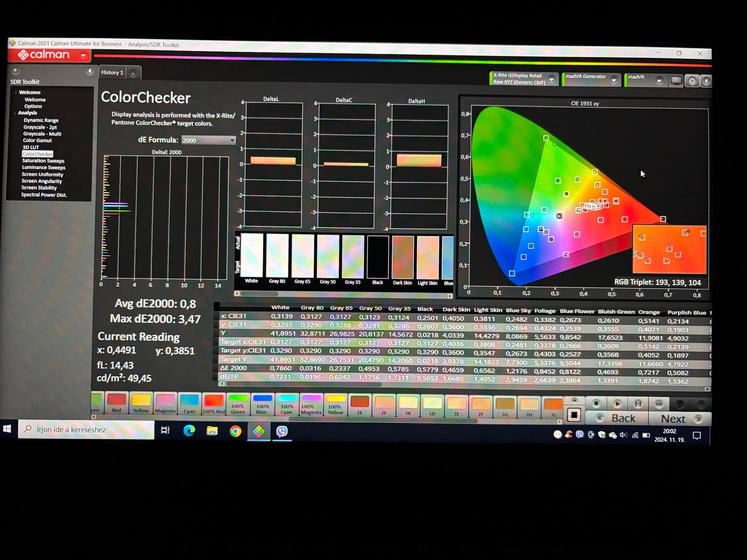
Task: Click the Back button
Action: tap(617, 419)
